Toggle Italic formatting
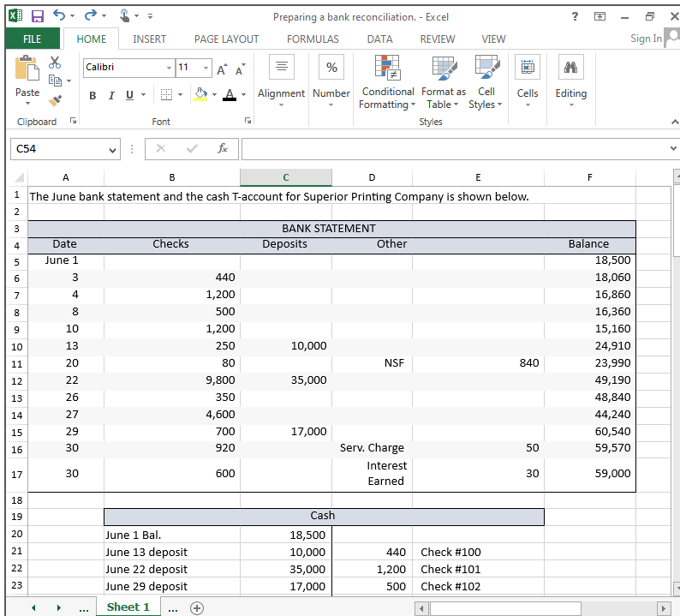680x616 pixels. coord(111,95)
